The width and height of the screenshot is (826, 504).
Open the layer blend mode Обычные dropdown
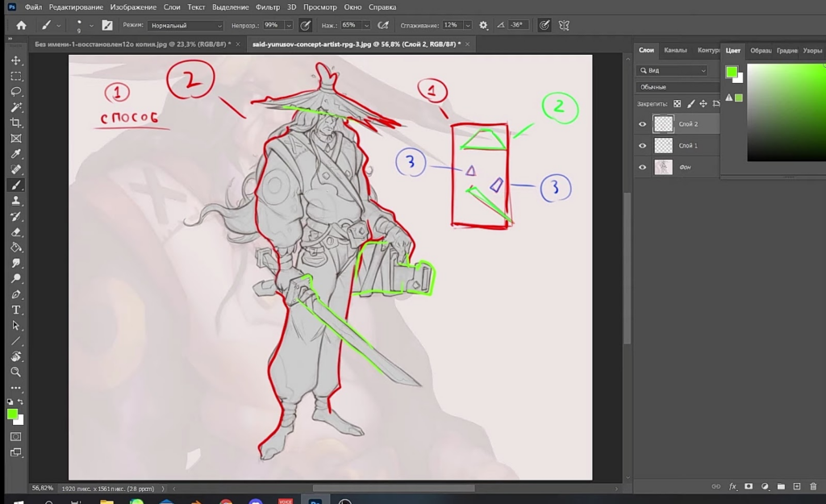(678, 87)
